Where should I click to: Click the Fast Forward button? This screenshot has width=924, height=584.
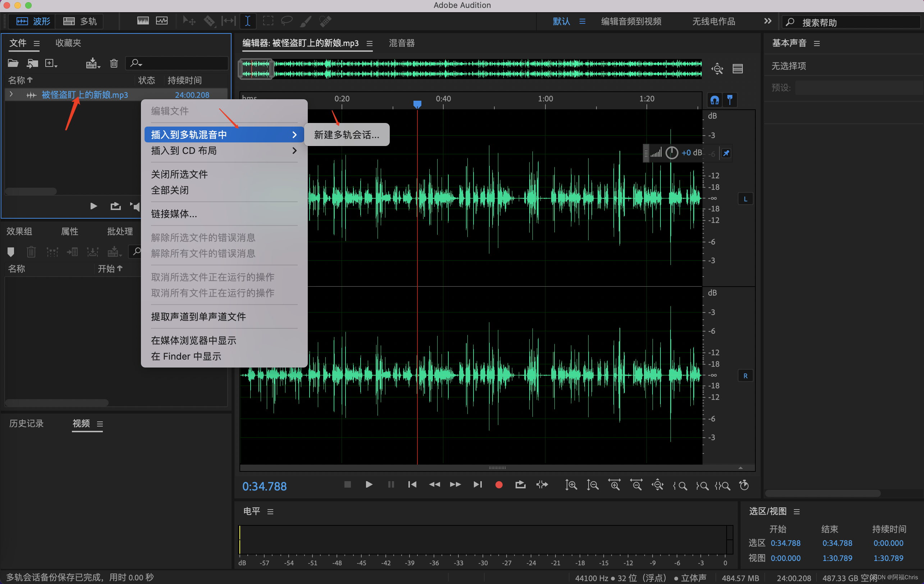coord(455,484)
